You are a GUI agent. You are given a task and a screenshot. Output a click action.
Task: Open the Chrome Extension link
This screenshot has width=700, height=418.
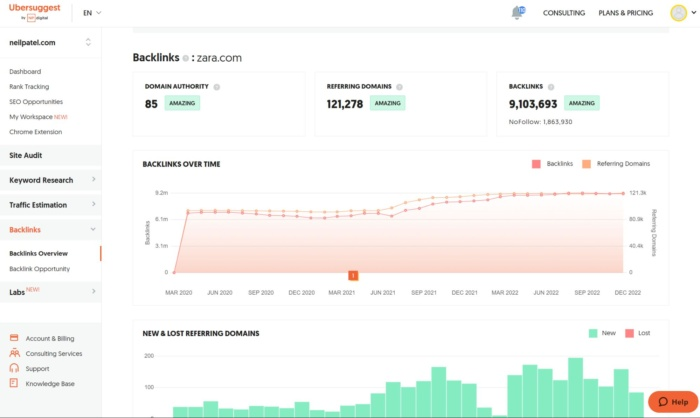click(36, 132)
